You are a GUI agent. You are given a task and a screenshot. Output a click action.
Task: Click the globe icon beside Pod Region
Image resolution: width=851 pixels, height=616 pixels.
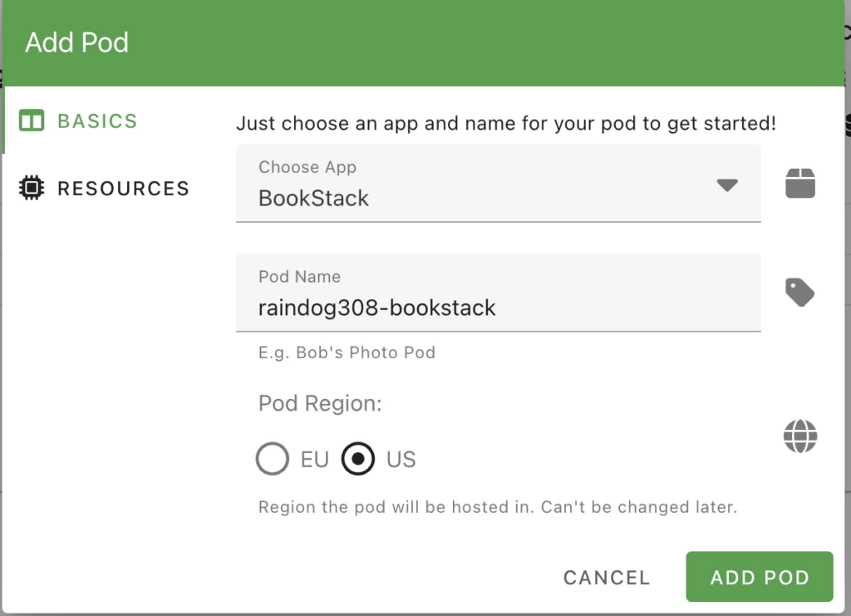click(x=799, y=437)
